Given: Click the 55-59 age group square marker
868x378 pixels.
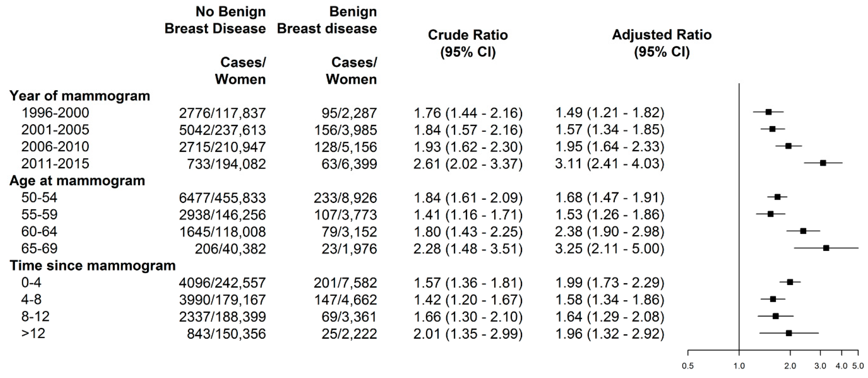Looking at the screenshot, I should (770, 214).
